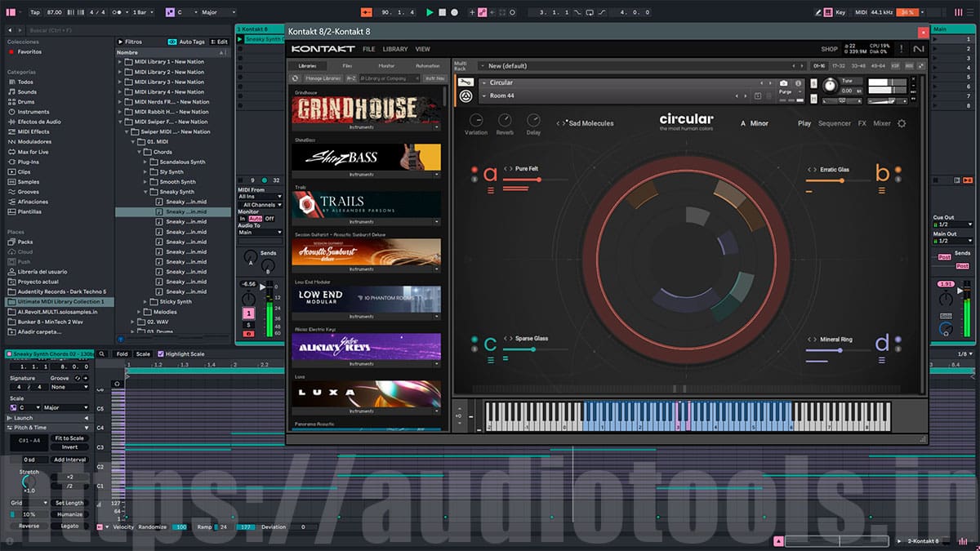Open the Sounds category in the browser
The height and width of the screenshot is (551, 980).
27,92
